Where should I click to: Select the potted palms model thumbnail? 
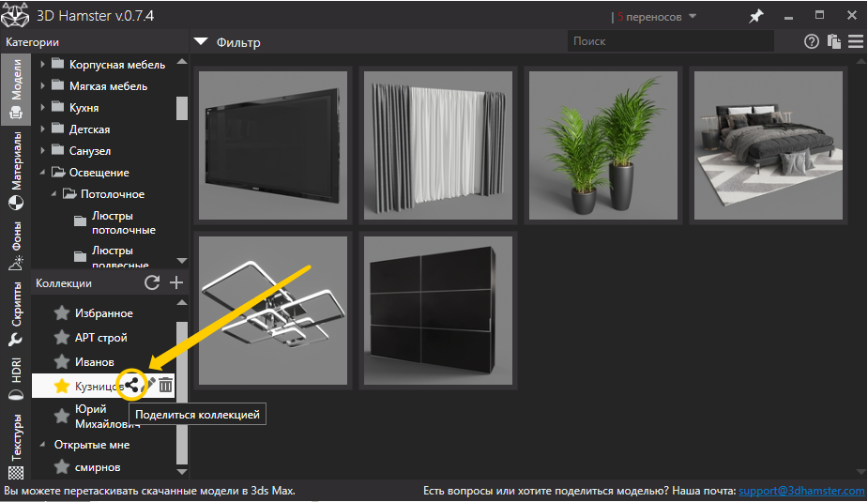point(603,145)
